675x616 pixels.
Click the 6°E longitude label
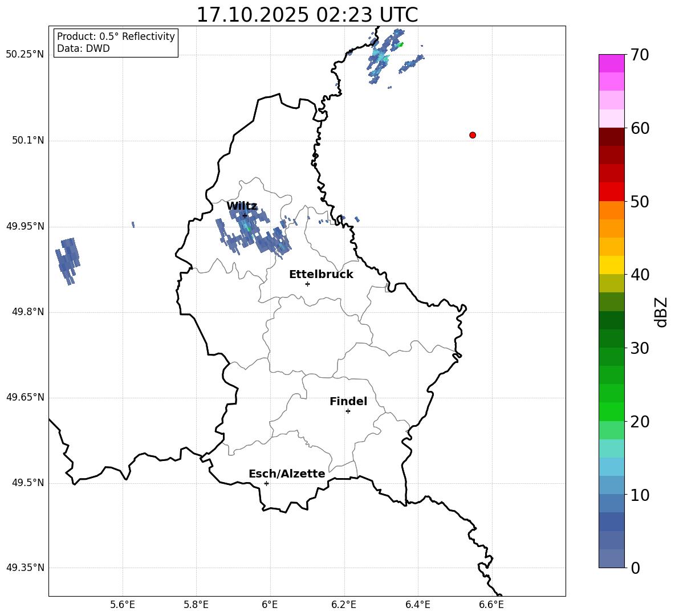(x=270, y=605)
